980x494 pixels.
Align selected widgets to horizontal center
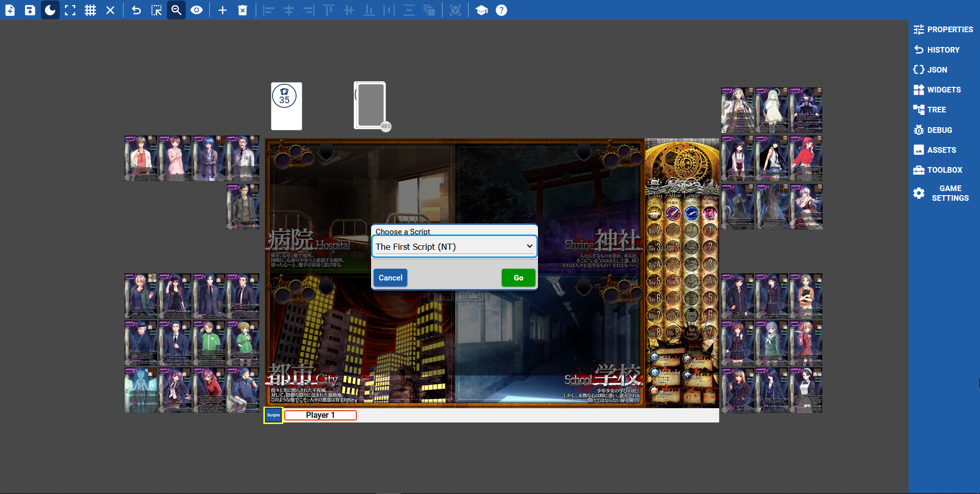tap(289, 10)
